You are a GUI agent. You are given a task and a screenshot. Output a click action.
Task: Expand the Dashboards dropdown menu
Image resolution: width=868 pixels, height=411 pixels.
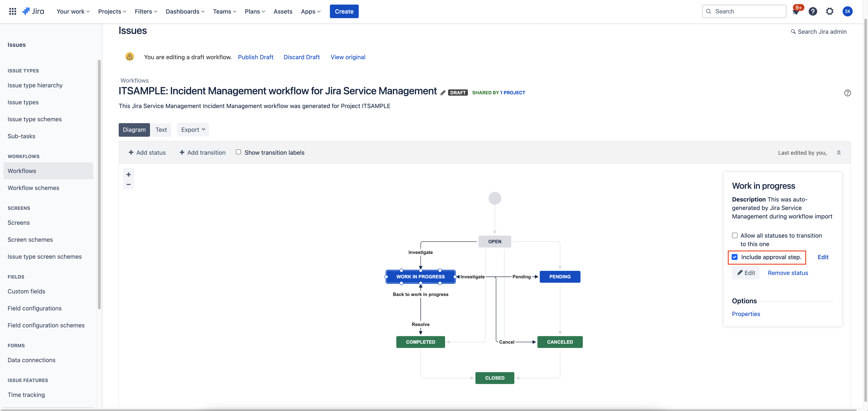[x=185, y=12]
